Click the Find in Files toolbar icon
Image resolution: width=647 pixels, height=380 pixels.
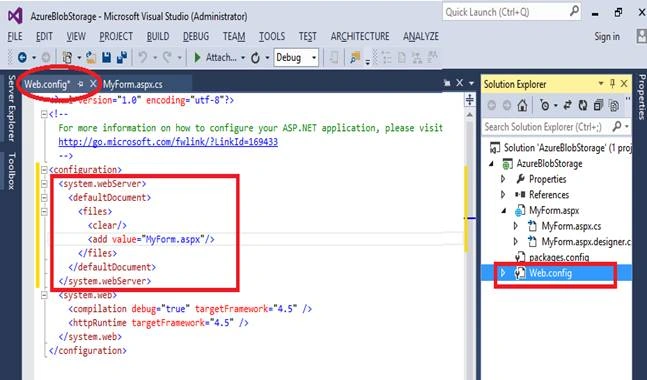click(354, 57)
